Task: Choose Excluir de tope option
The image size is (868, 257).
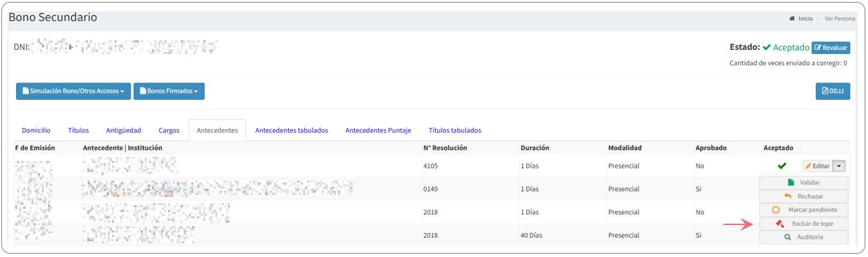Action: (803, 224)
